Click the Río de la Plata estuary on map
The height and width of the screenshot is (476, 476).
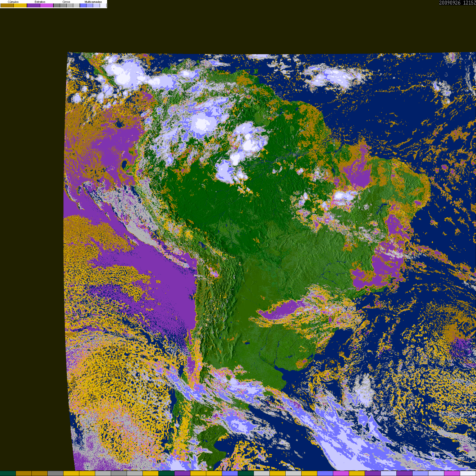coord(282,371)
